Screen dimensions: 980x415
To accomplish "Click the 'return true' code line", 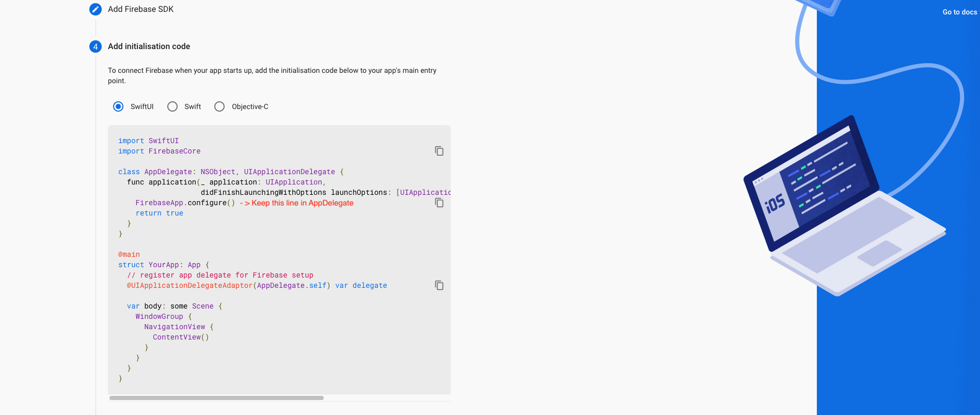I will point(160,213).
